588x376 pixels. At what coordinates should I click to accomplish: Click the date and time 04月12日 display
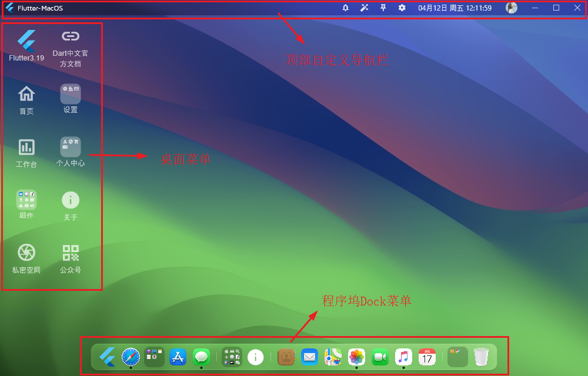point(455,8)
